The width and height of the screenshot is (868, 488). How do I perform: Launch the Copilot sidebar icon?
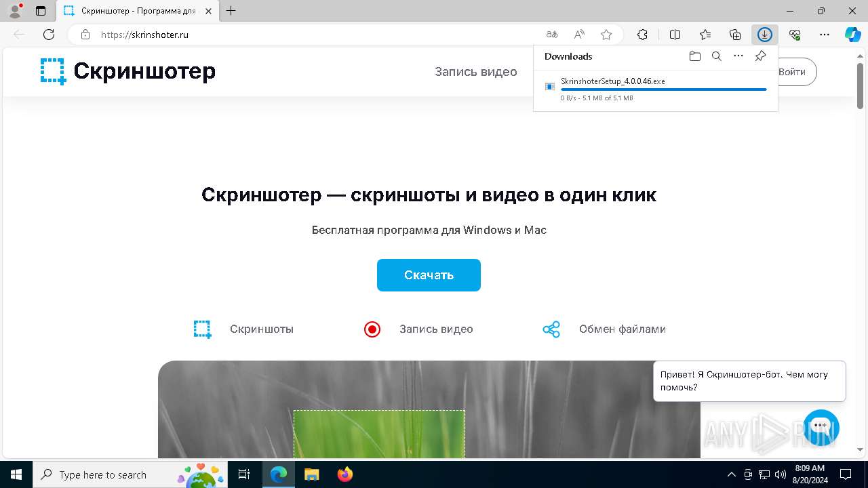(852, 35)
